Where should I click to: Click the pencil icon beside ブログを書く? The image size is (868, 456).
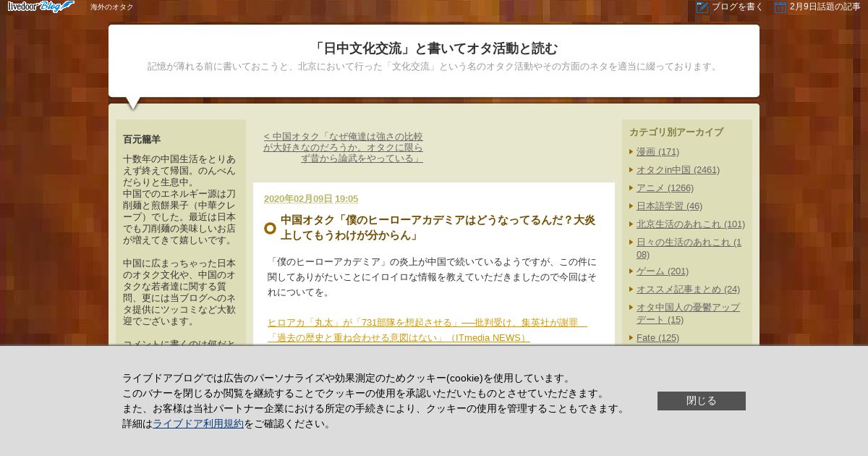[x=702, y=7]
